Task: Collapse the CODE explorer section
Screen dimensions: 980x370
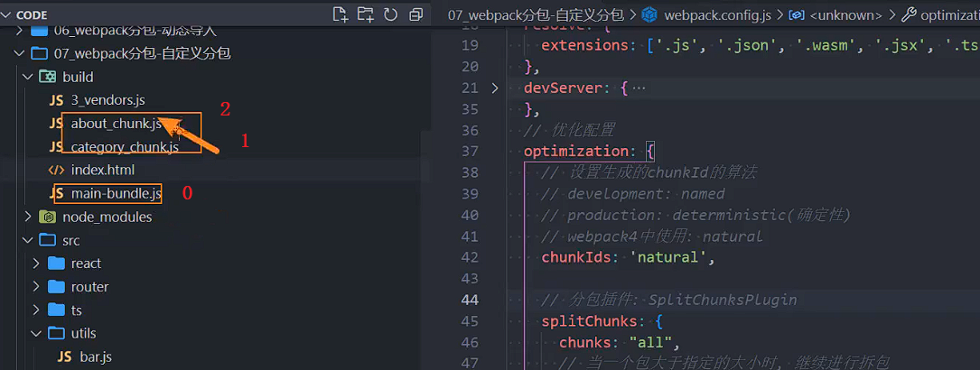Action: point(7,14)
